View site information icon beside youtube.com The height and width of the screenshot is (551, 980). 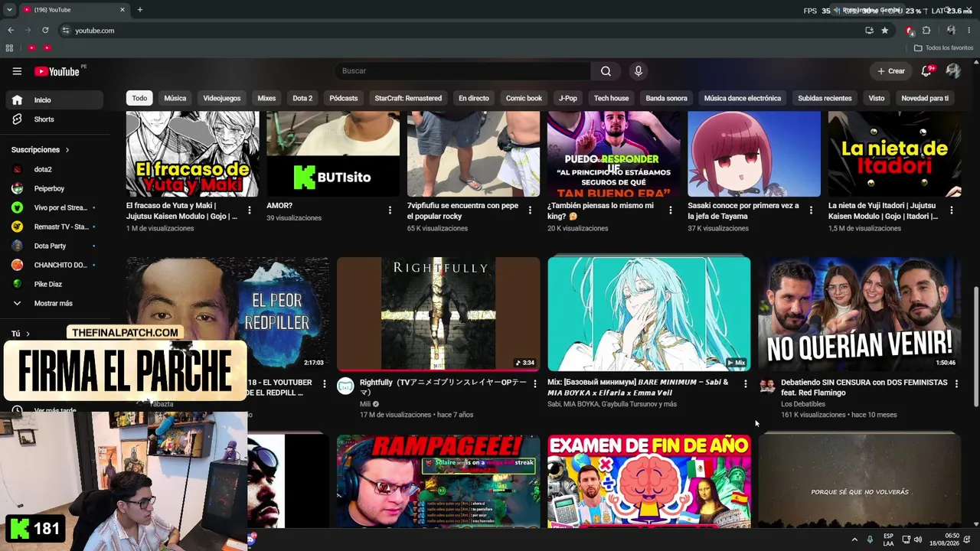click(x=66, y=31)
